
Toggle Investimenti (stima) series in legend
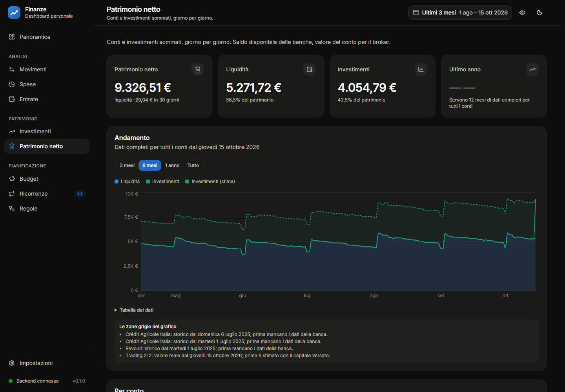click(210, 181)
